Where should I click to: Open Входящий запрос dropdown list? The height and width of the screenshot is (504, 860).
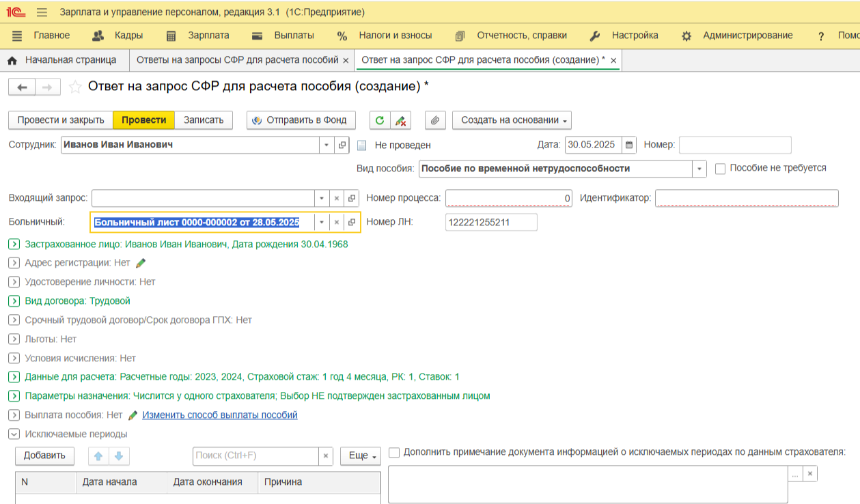(x=321, y=198)
